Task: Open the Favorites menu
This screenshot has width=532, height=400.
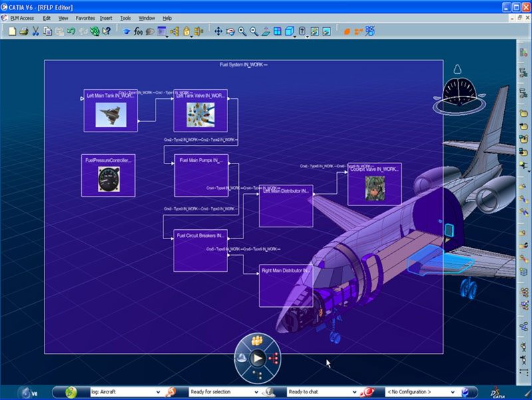Action: [x=85, y=19]
